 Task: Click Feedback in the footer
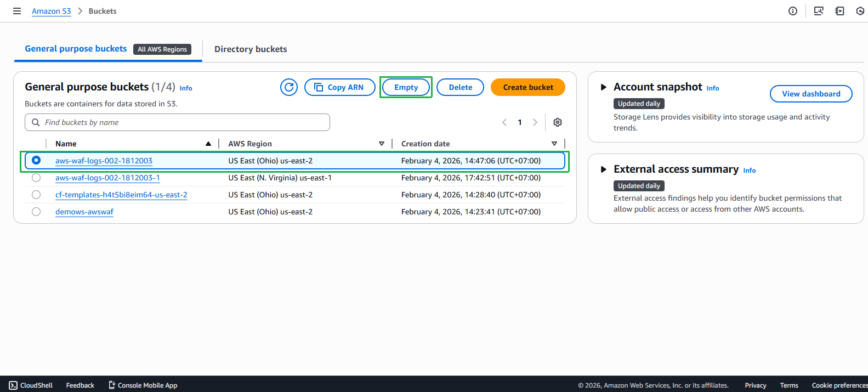[80, 385]
